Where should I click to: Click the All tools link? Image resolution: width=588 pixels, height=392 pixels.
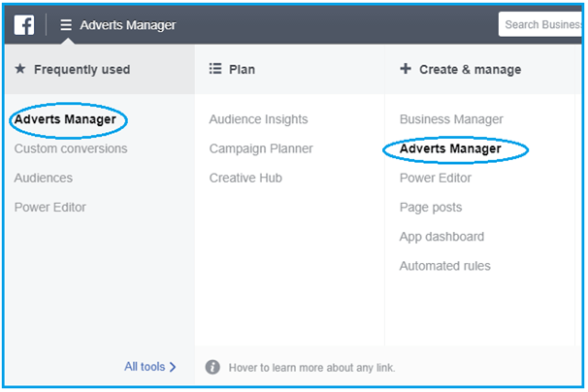pyautogui.click(x=145, y=367)
